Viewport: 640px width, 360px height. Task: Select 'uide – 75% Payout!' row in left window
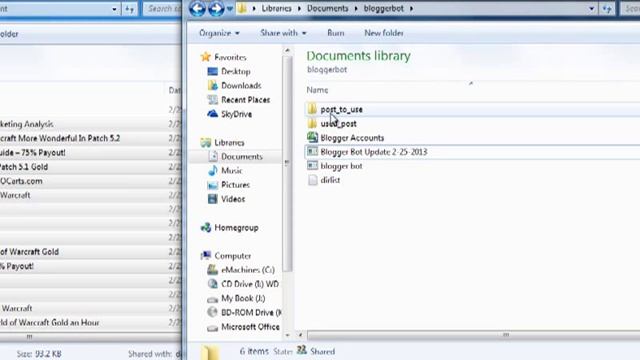[91, 153]
